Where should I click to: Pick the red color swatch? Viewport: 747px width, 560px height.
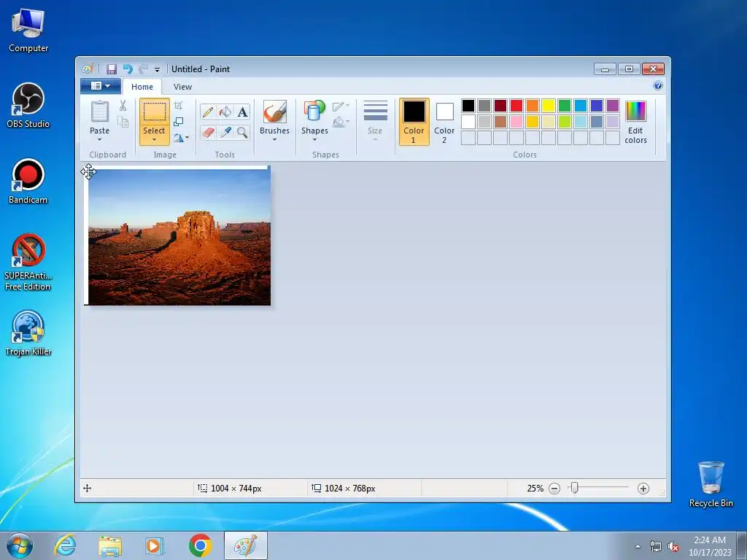click(x=516, y=106)
